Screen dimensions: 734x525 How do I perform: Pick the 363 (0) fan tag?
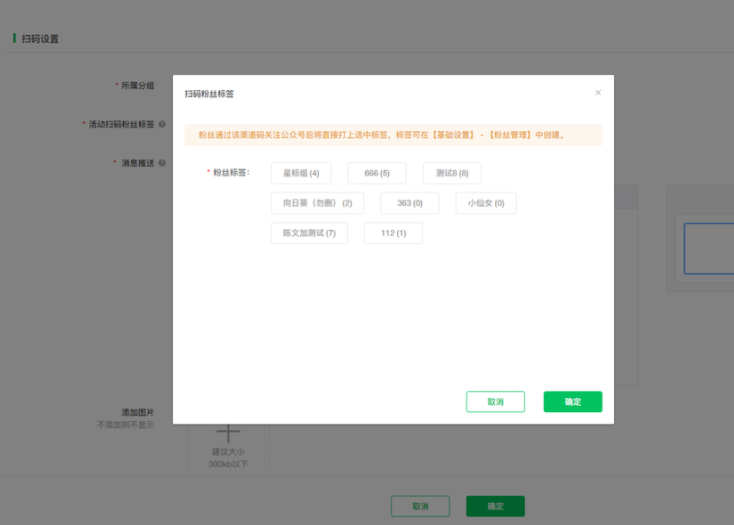coord(409,203)
